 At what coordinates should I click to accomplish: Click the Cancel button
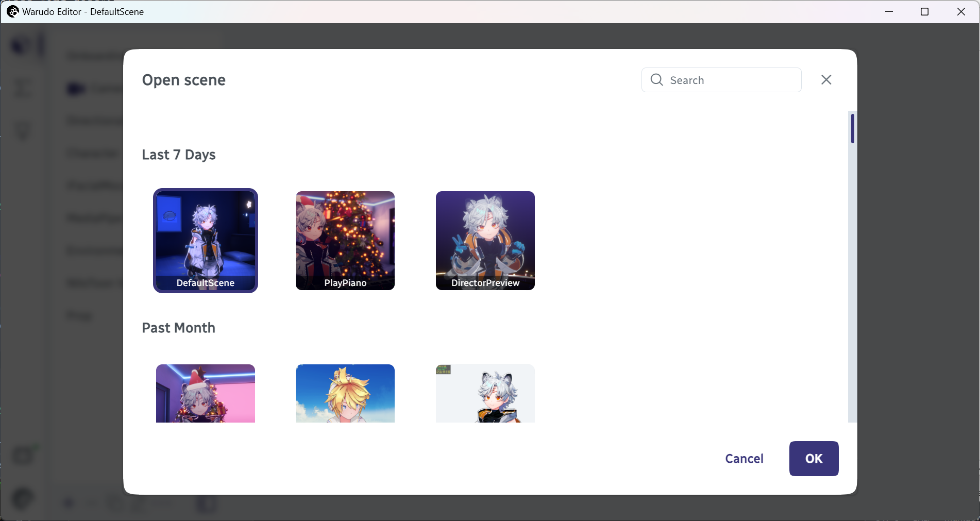(744, 459)
